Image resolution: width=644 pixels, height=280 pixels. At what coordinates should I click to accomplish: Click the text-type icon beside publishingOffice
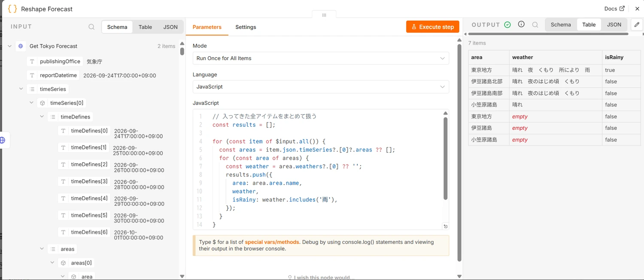coord(32,61)
